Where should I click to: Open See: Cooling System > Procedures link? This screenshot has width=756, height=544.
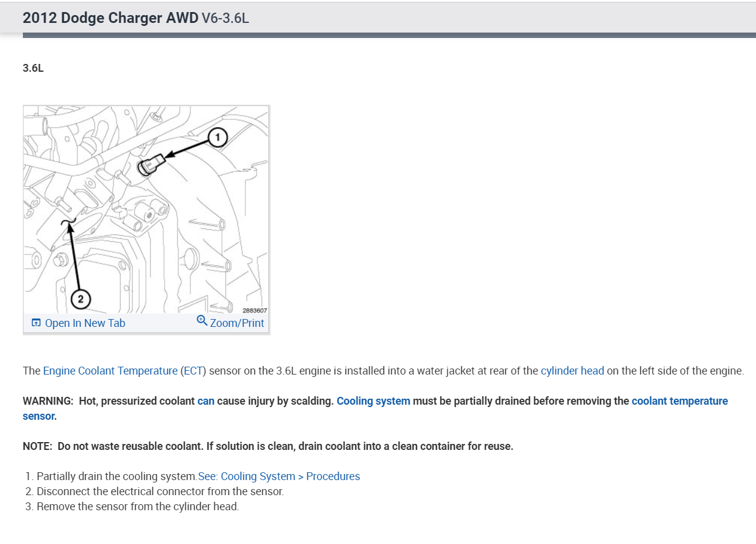click(279, 476)
